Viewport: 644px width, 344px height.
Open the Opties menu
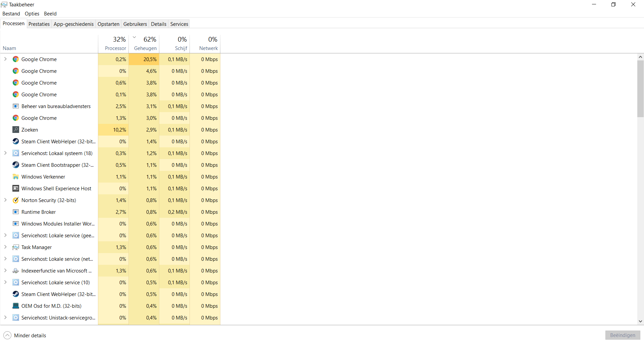pos(32,14)
